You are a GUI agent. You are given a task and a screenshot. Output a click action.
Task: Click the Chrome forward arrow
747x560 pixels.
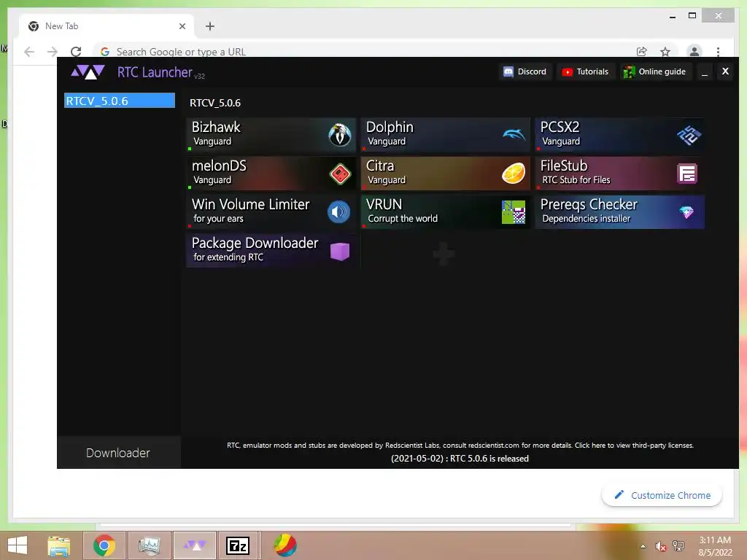pos(53,52)
